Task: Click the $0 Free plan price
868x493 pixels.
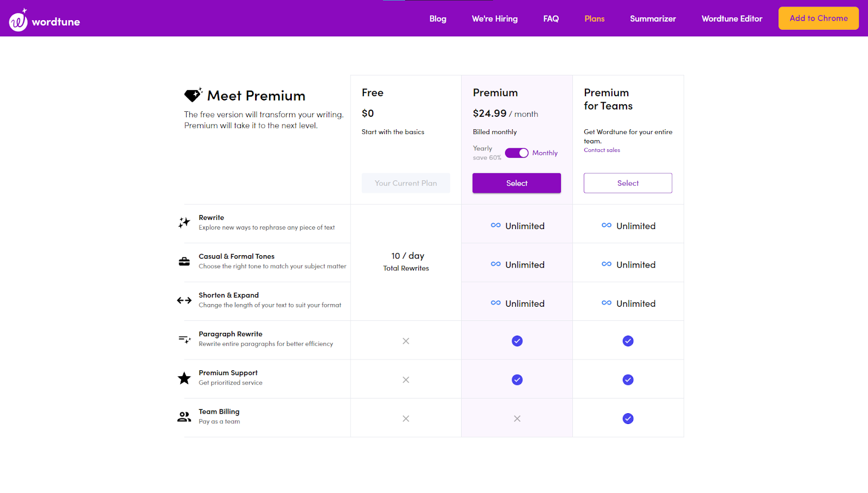Action: click(368, 113)
